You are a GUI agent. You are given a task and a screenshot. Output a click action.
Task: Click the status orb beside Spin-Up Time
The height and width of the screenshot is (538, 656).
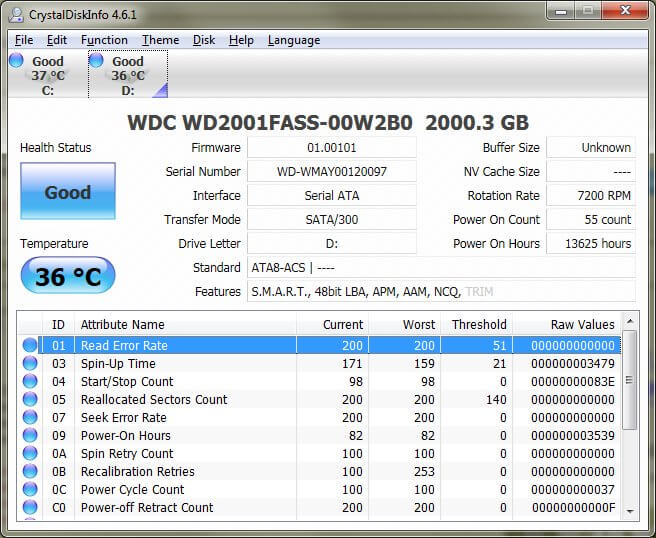(30, 363)
